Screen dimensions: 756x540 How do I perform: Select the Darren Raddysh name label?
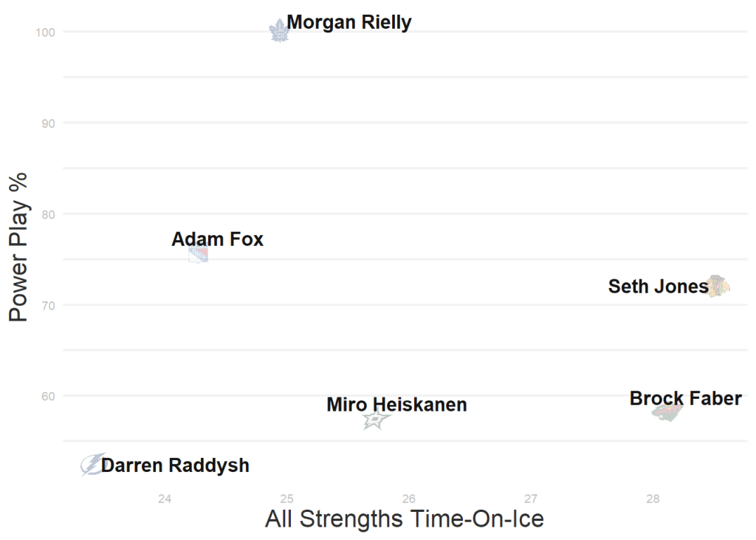tap(175, 466)
